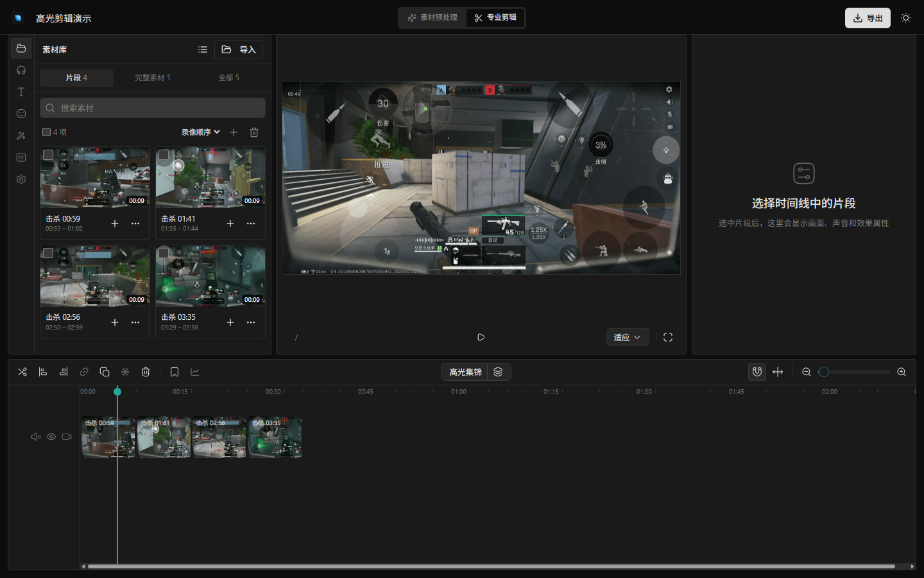The height and width of the screenshot is (578, 924).
Task: Open the stickers emoji panel in sidebar
Action: tap(21, 114)
